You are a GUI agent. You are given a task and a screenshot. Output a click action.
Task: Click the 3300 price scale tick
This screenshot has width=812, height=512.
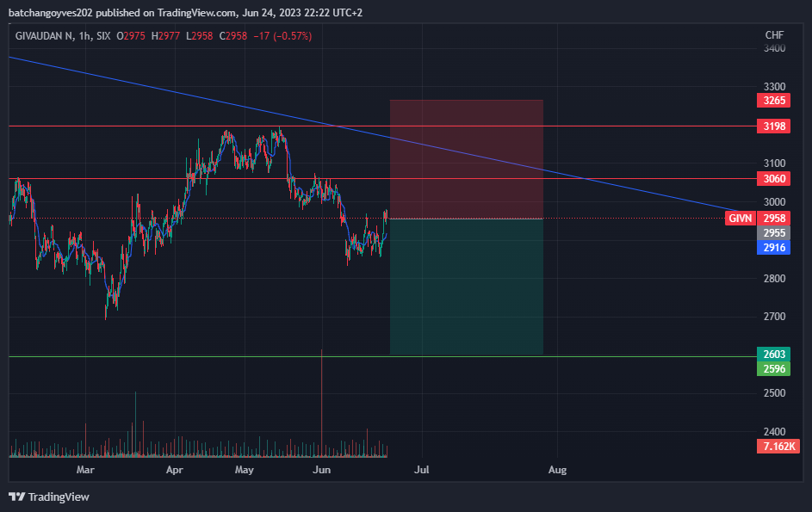point(774,86)
